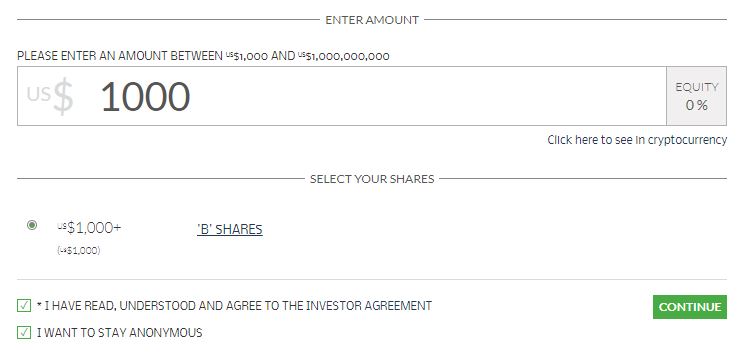Uncheck the stay anonymous checkbox

[24, 332]
